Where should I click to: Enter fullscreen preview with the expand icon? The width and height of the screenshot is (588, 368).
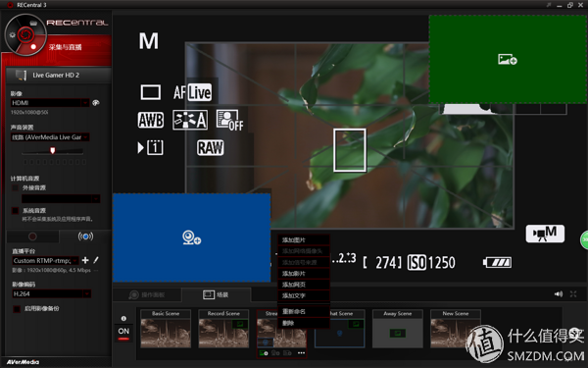tap(573, 294)
